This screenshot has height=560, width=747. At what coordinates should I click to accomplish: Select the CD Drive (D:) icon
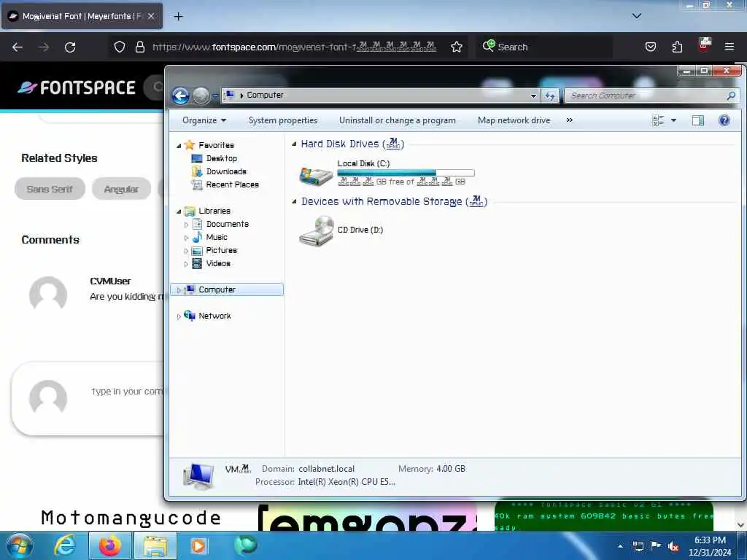pyautogui.click(x=317, y=231)
